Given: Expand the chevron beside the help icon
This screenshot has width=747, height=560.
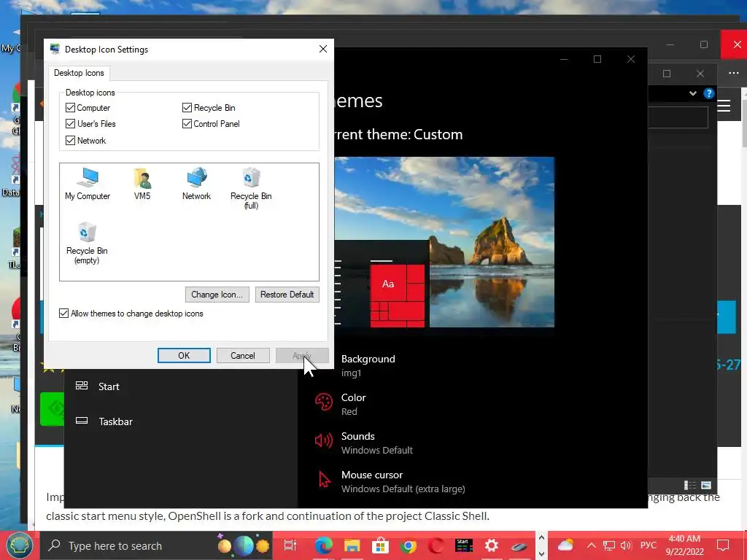Looking at the screenshot, I should [693, 93].
